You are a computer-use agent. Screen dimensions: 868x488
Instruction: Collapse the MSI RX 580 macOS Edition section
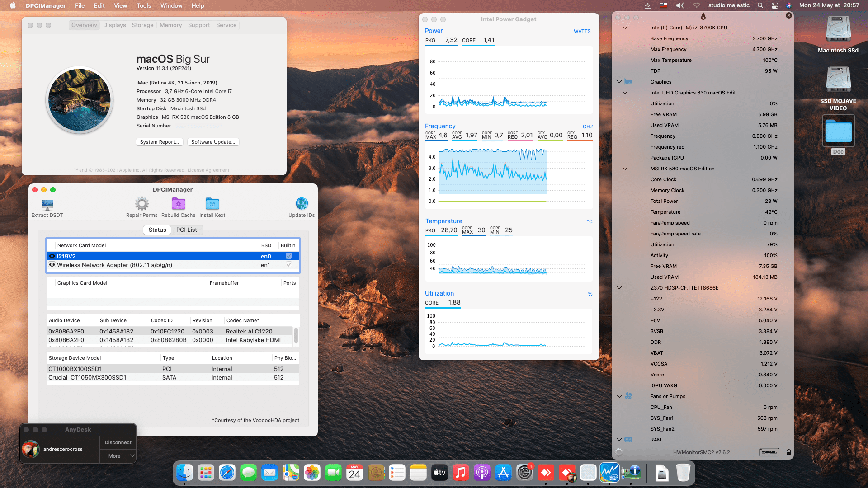click(x=625, y=169)
